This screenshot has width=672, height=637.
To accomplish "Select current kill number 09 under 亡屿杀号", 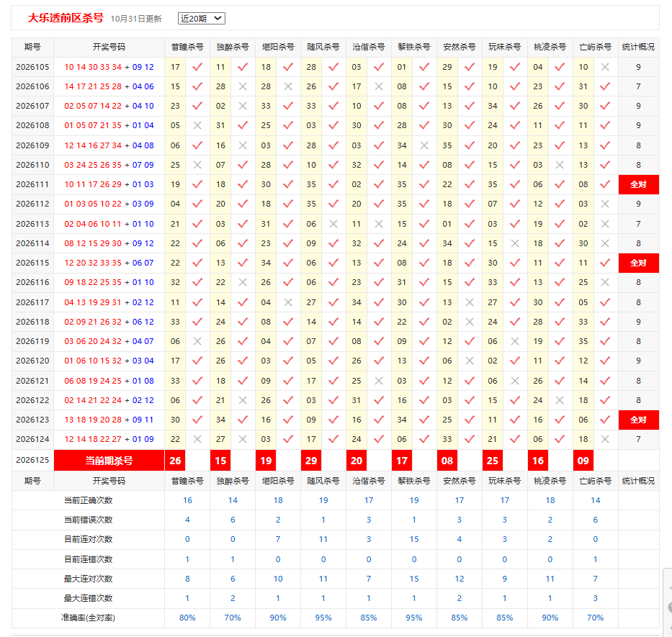I will 583,461.
